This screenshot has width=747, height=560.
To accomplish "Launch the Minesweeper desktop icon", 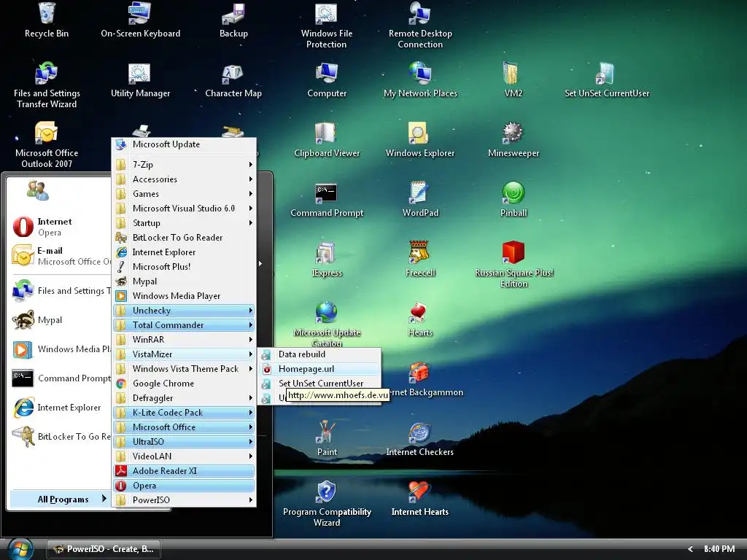I will pos(513,139).
